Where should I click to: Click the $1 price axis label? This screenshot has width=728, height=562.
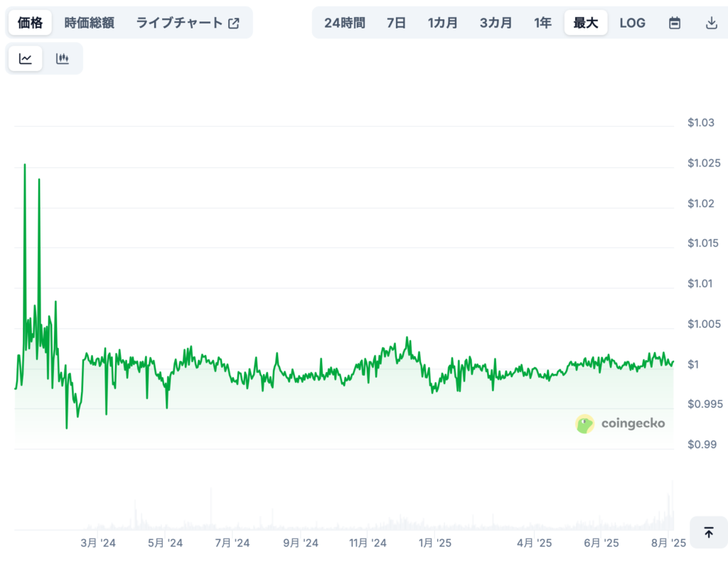click(692, 365)
